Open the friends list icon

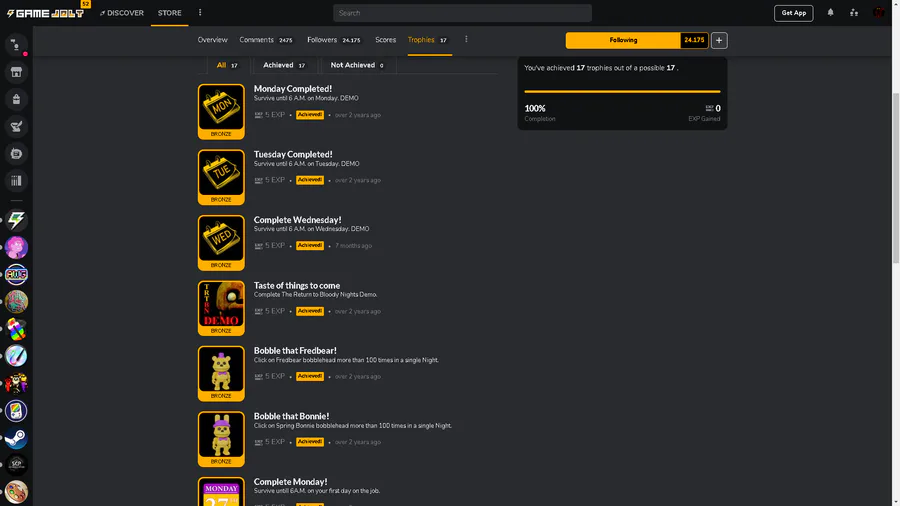click(854, 13)
